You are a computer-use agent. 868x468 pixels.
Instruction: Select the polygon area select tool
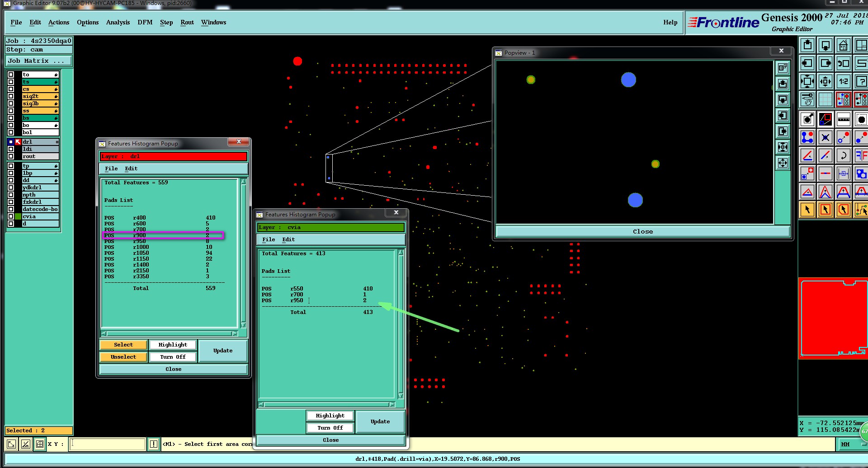(843, 210)
